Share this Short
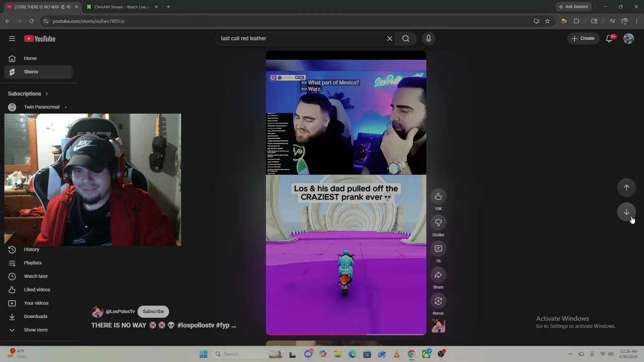This screenshot has width=644, height=362. point(438,275)
